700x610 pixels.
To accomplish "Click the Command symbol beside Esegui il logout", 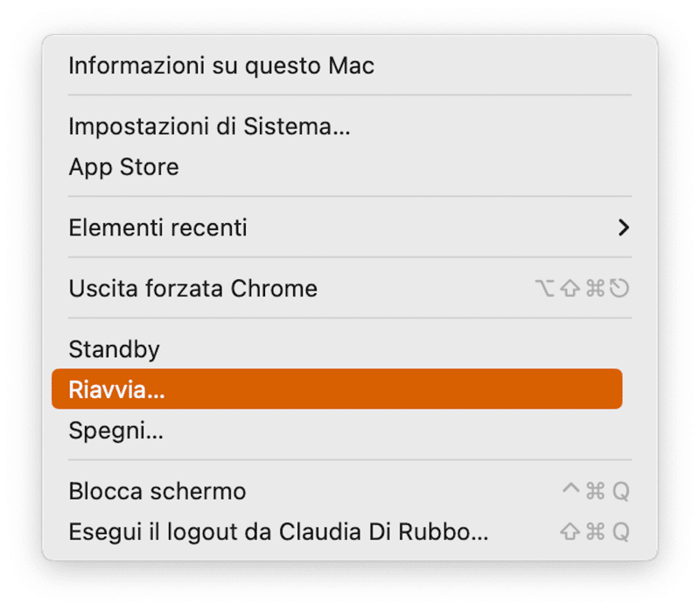I will (x=596, y=531).
